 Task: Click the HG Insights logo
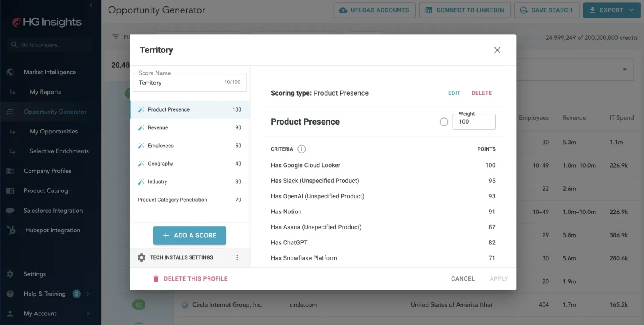[47, 22]
